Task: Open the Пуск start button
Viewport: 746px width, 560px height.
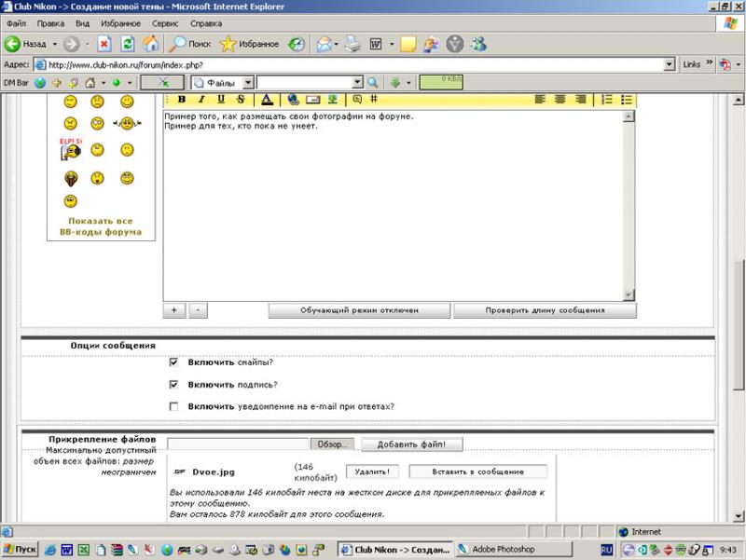Action: [20, 550]
